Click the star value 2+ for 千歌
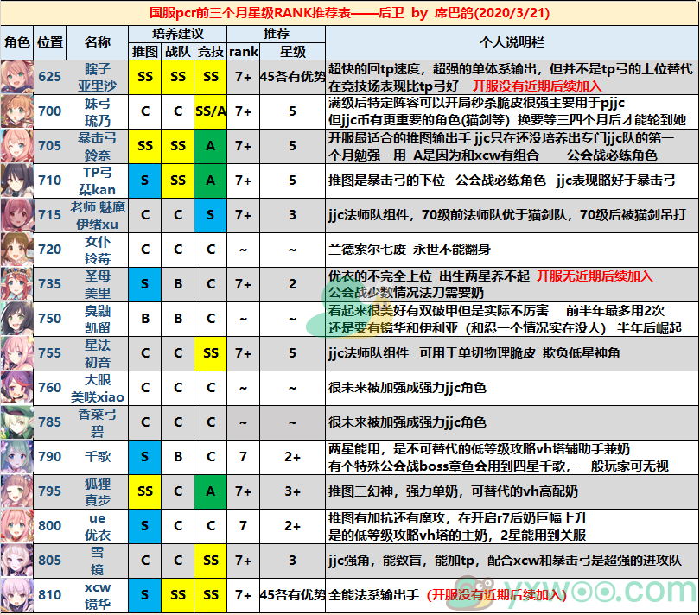This screenshot has width=700, height=615. 292,457
